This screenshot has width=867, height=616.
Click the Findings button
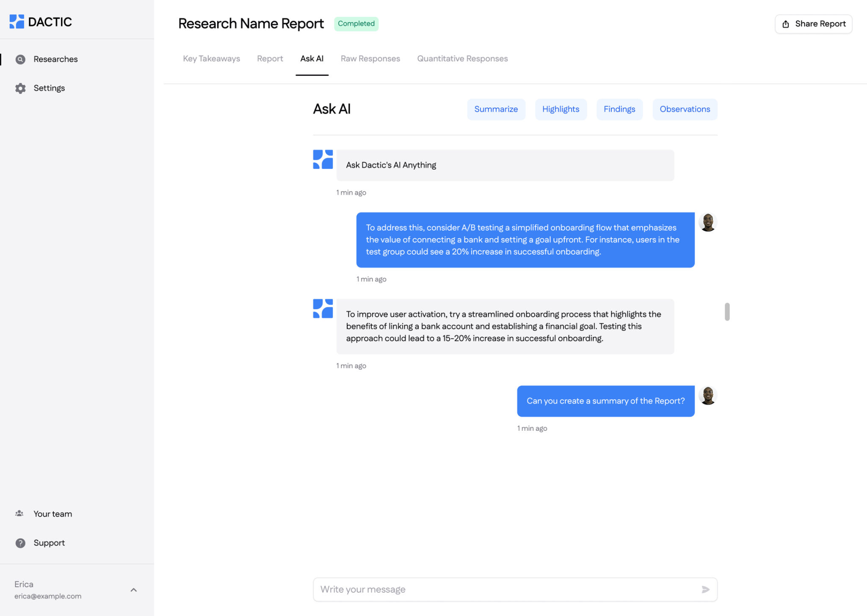(x=619, y=109)
